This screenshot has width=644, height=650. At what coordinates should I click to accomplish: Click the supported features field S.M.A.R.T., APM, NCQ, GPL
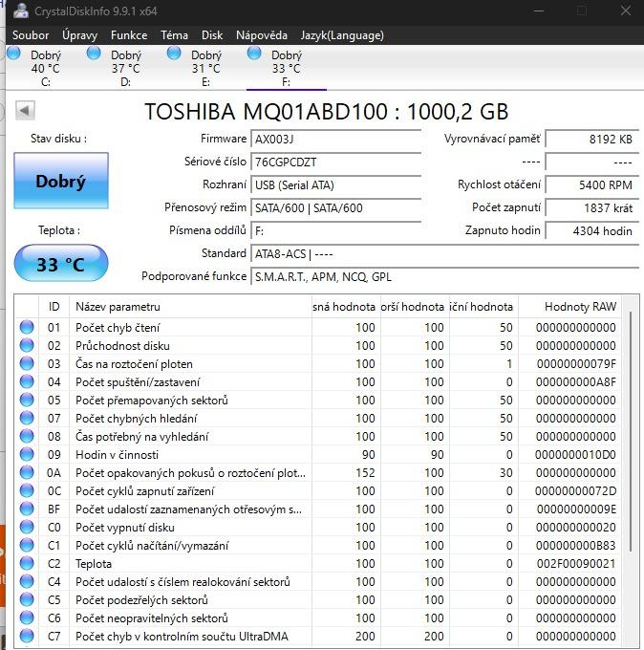coord(444,276)
